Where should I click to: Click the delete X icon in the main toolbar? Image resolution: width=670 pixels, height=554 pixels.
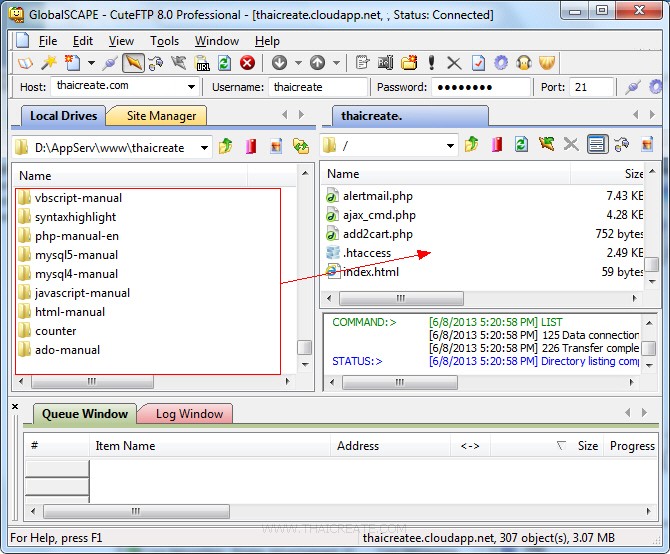(454, 63)
